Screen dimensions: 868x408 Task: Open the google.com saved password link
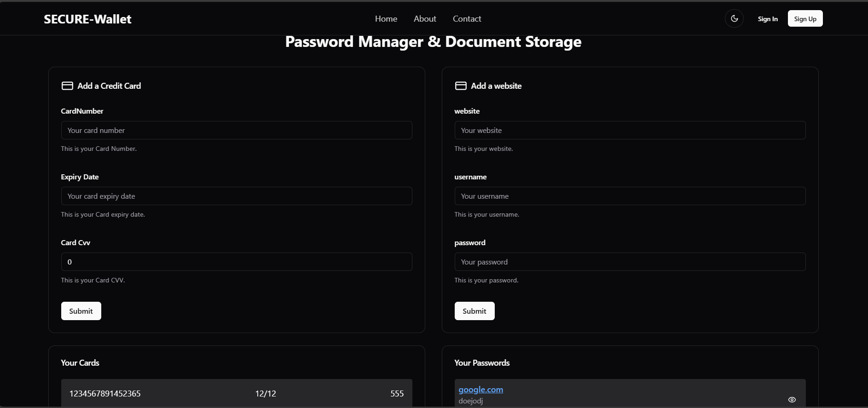480,390
